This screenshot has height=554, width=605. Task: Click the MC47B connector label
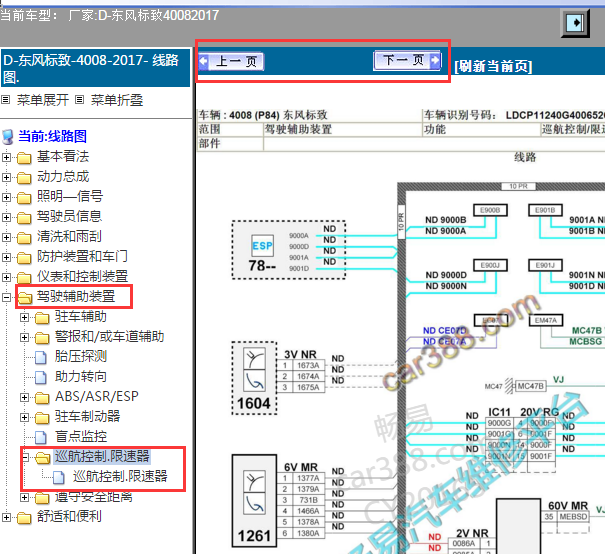(x=531, y=386)
